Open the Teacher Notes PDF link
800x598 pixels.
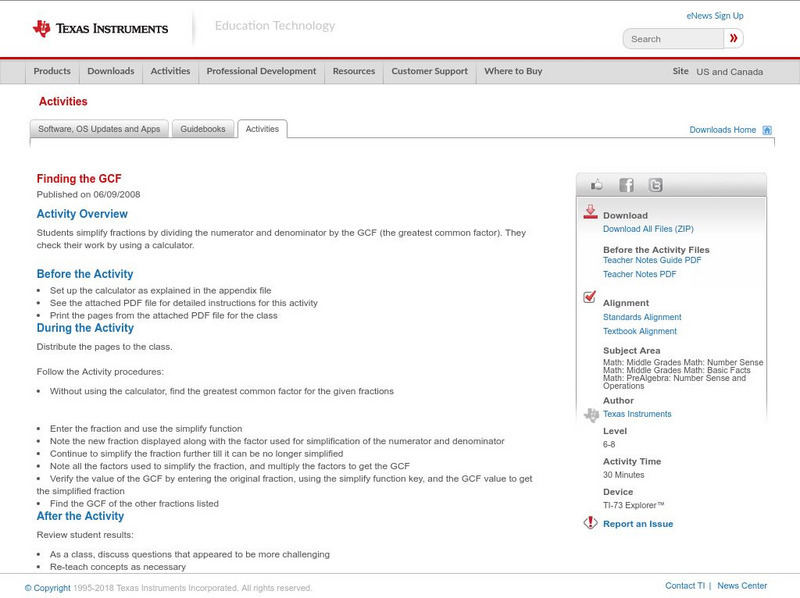click(x=639, y=275)
